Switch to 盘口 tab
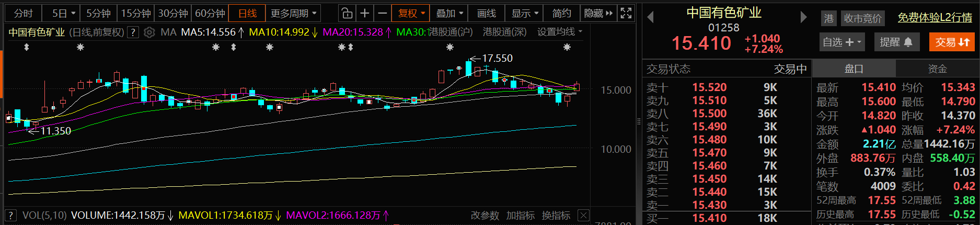The image size is (980, 225). (854, 69)
